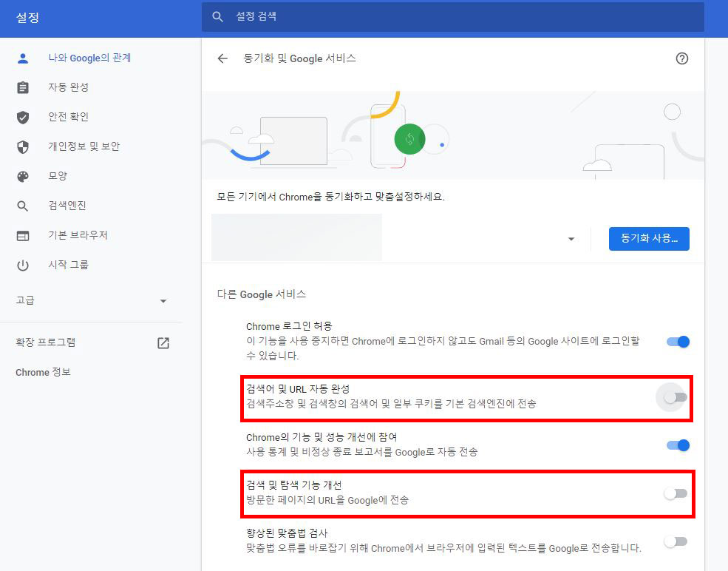Click the security shield icon for 개인정보 및 보안
Screen dimensions: 728x571
23,146
